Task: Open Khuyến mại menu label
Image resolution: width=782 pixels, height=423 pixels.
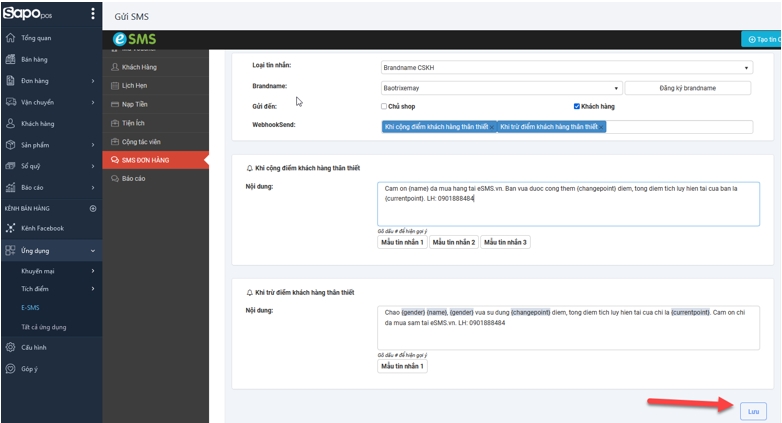Action: click(x=38, y=271)
